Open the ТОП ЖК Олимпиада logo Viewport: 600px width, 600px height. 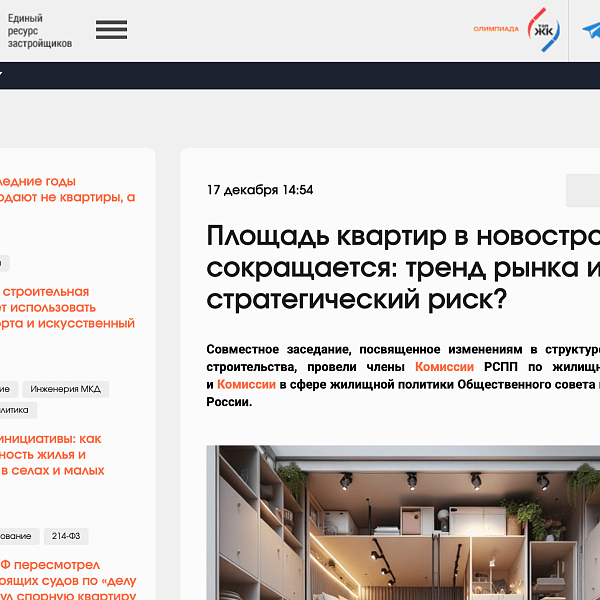coord(543,29)
